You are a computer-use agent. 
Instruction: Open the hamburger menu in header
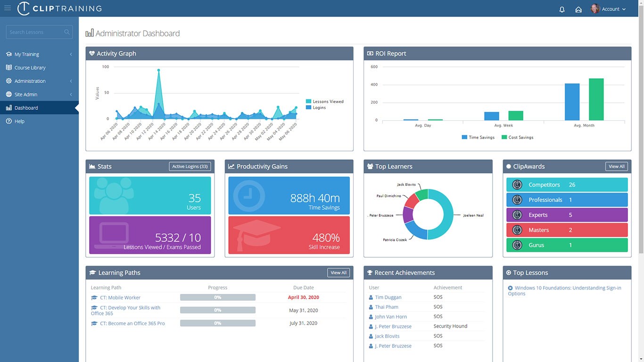(8, 8)
